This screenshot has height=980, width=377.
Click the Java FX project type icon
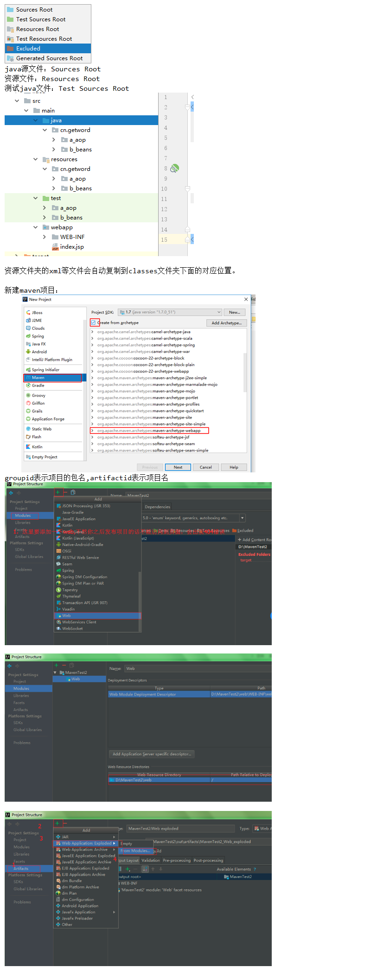point(28,344)
